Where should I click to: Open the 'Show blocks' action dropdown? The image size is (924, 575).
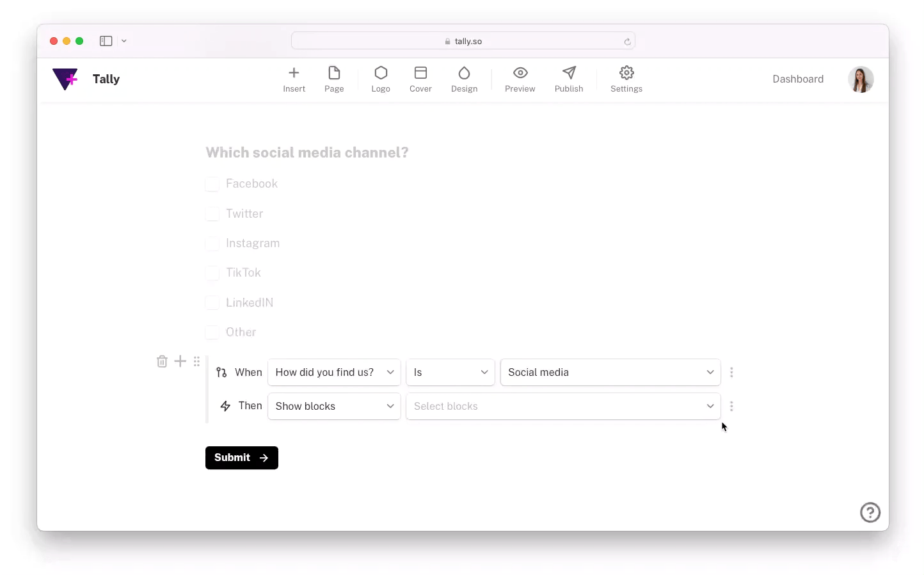tap(334, 406)
